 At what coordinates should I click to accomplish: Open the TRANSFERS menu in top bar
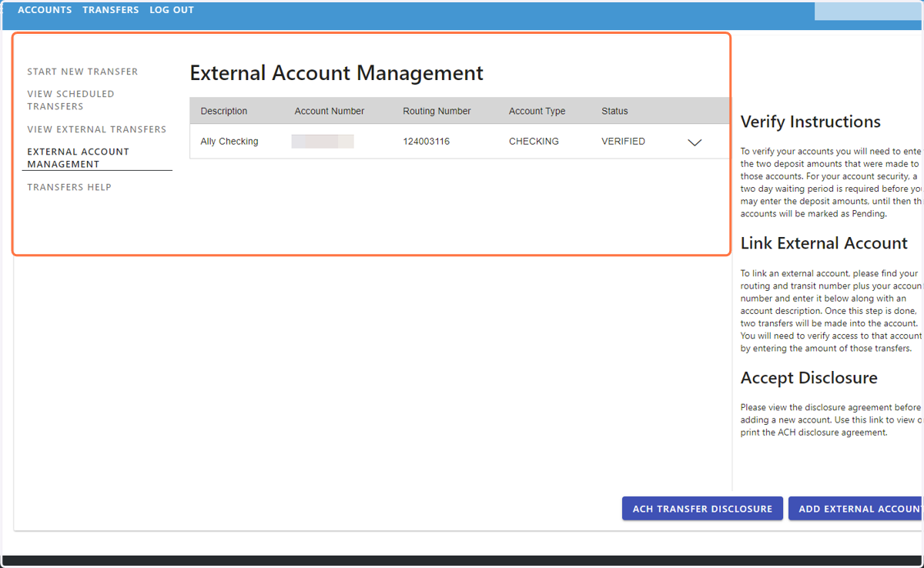click(x=111, y=10)
